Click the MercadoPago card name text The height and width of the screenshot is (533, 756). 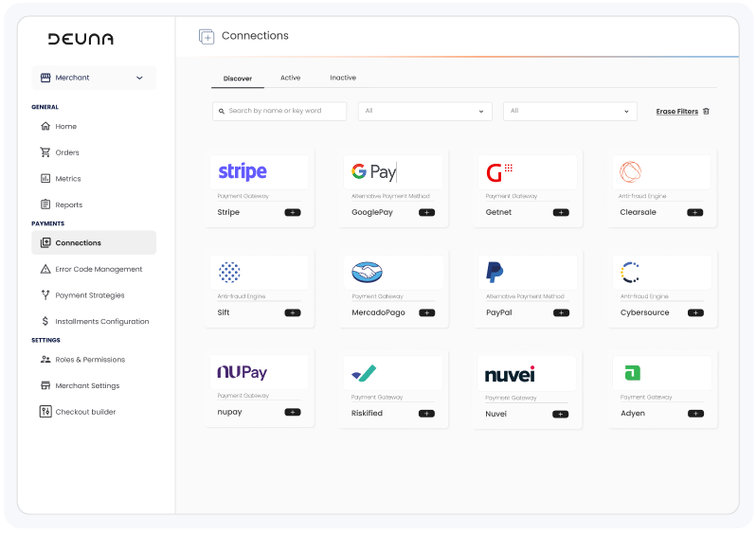tap(379, 312)
